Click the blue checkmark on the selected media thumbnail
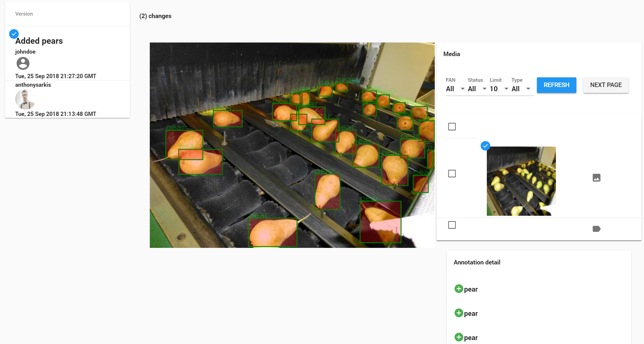 point(485,146)
